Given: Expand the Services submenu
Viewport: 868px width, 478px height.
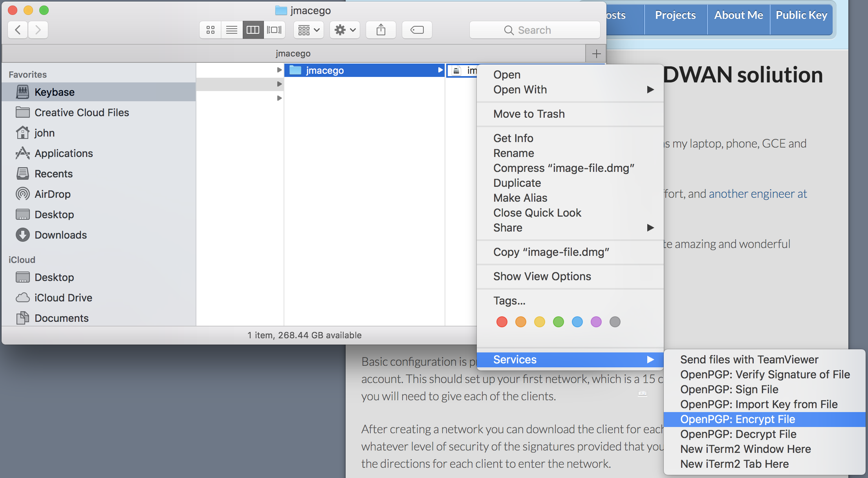Looking at the screenshot, I should point(570,359).
